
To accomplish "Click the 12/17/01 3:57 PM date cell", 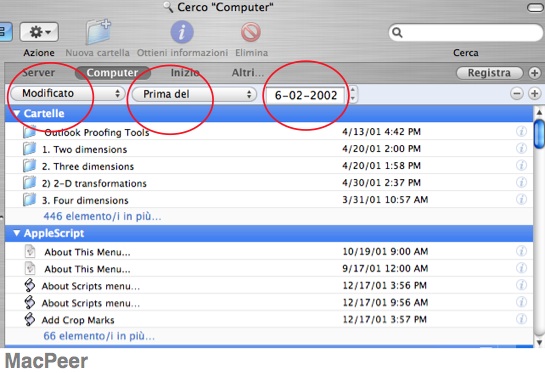I will tap(384, 319).
